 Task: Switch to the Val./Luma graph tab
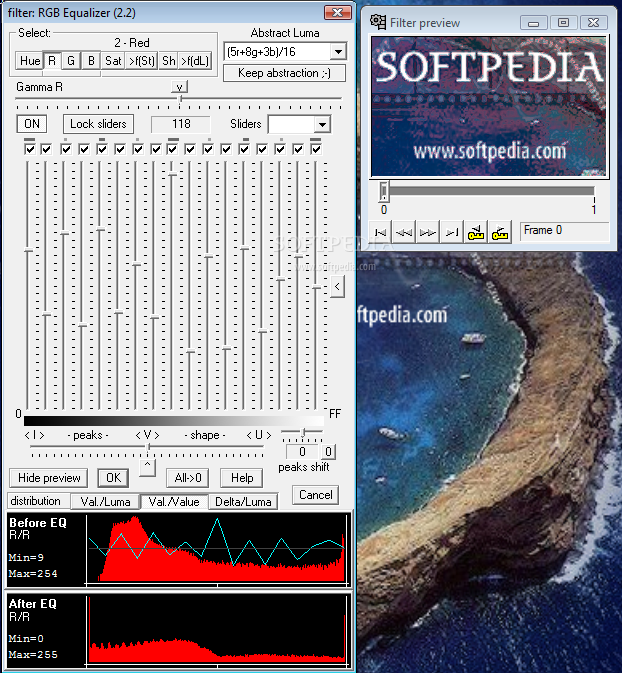tap(105, 502)
